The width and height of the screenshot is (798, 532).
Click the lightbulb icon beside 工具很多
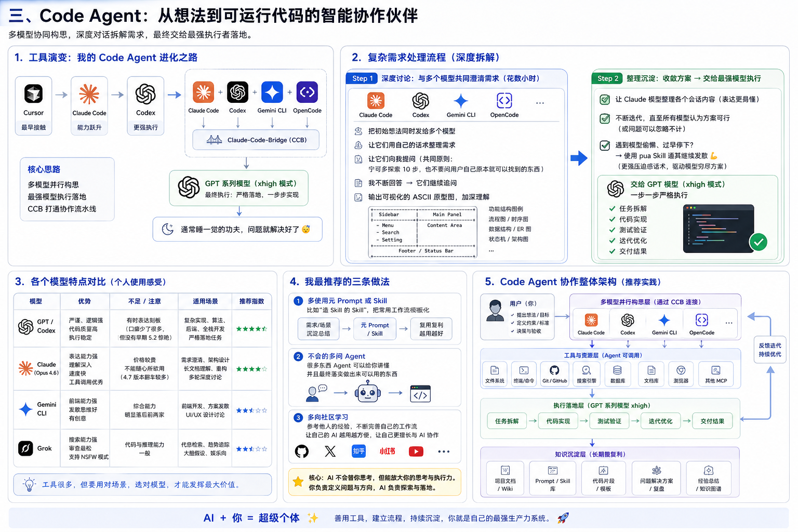pos(30,484)
